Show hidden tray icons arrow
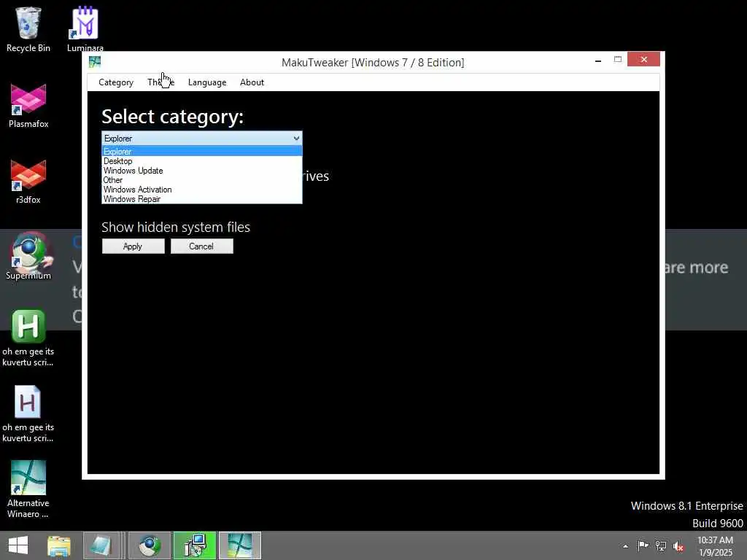747x560 pixels. [x=625, y=546]
